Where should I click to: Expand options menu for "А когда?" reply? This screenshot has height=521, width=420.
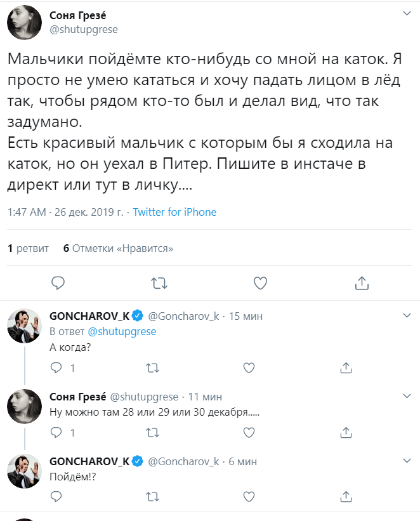[x=407, y=315]
